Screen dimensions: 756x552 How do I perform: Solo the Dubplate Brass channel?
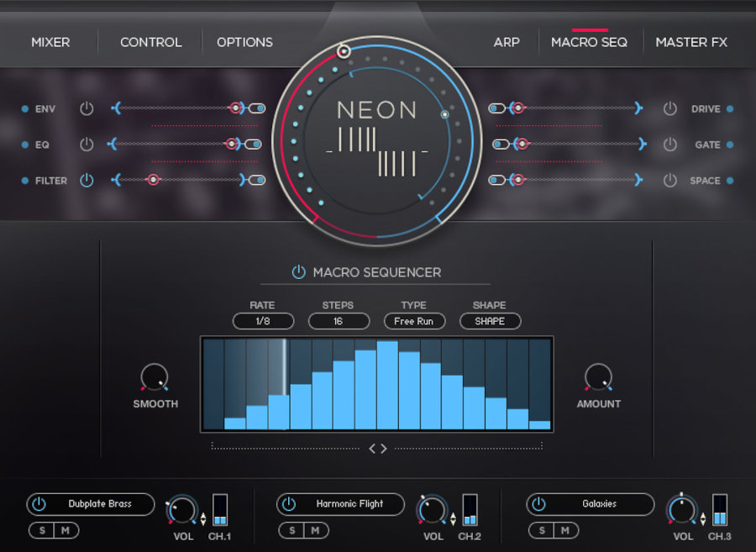[42, 530]
